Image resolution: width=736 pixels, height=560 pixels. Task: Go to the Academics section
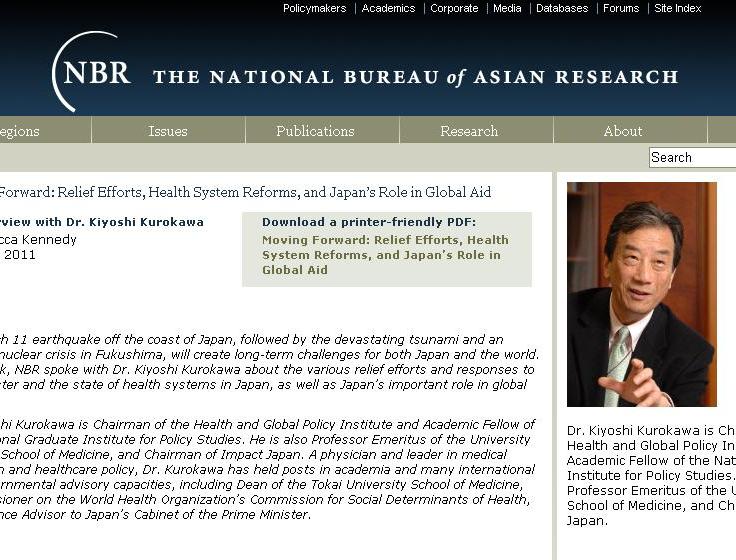point(388,8)
